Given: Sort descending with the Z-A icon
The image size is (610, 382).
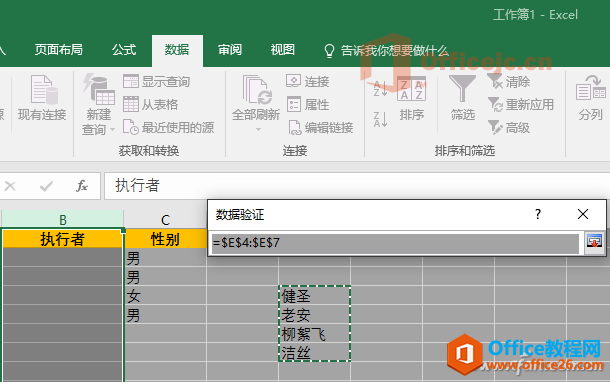Looking at the screenshot, I should pyautogui.click(x=380, y=119).
